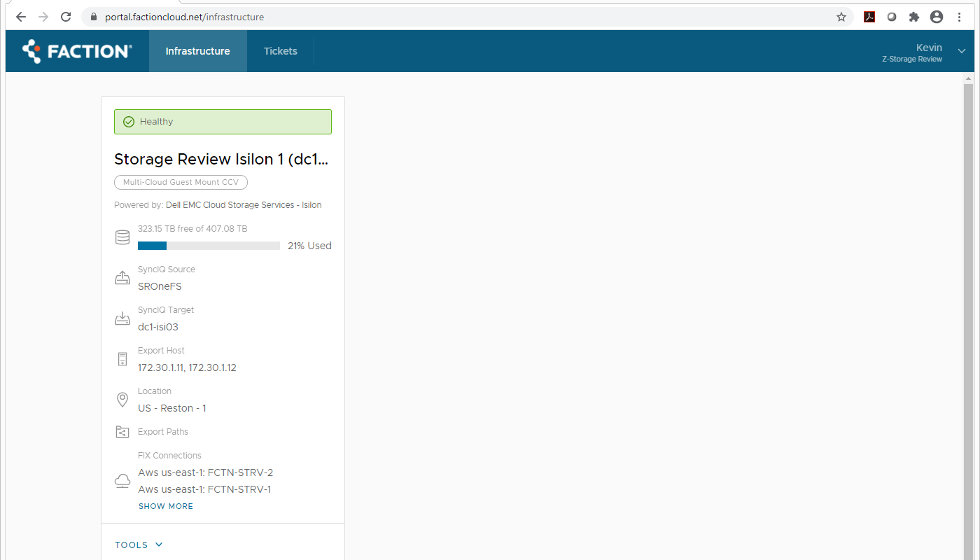The height and width of the screenshot is (560, 980).
Task: Click SHOW MORE under FIX Connections
Action: [166, 506]
